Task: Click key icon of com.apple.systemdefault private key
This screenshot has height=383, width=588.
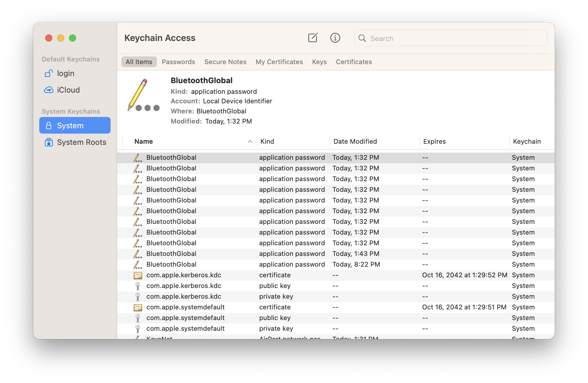Action: click(x=138, y=329)
